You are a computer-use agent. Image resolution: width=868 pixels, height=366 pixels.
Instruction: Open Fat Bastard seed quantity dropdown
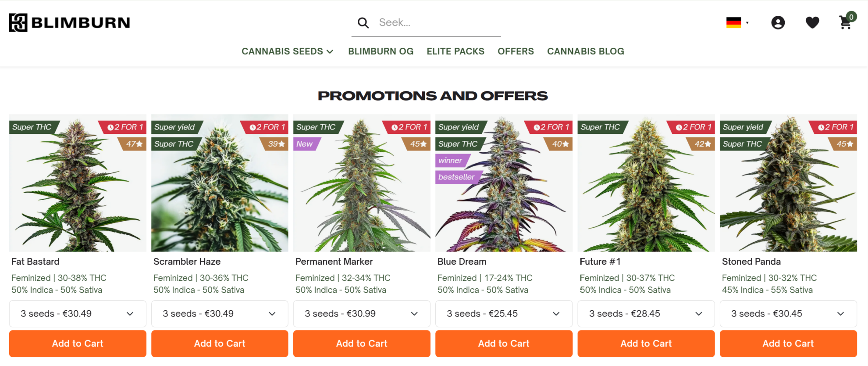pos(78,314)
